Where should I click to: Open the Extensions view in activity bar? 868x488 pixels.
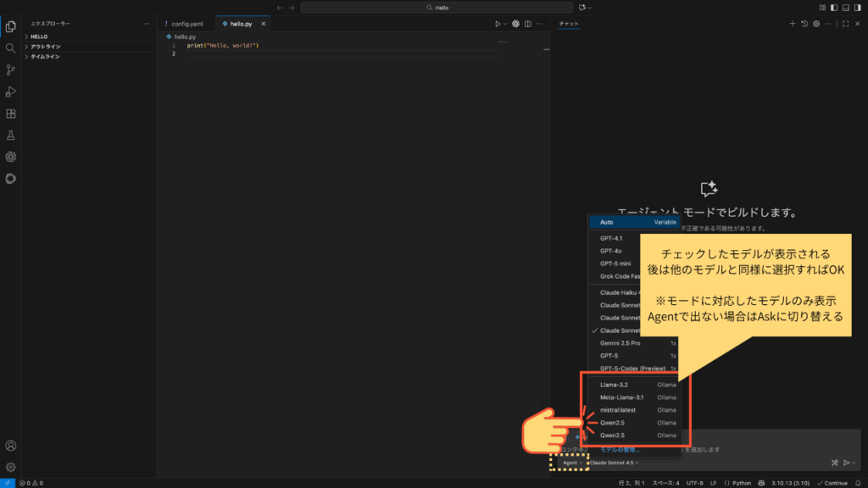[11, 114]
